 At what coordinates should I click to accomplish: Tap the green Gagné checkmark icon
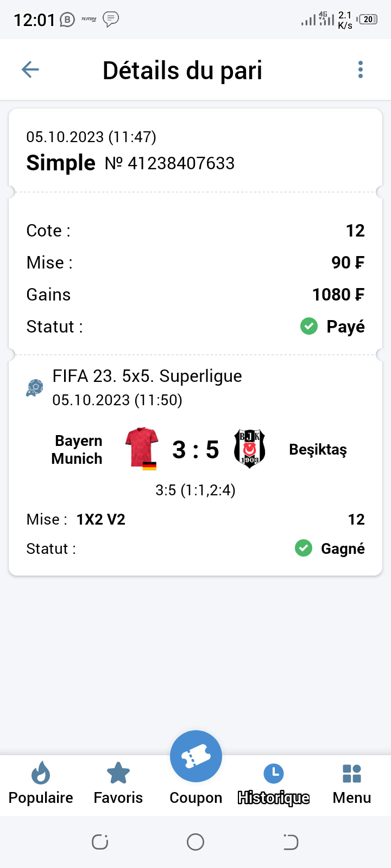(x=304, y=548)
